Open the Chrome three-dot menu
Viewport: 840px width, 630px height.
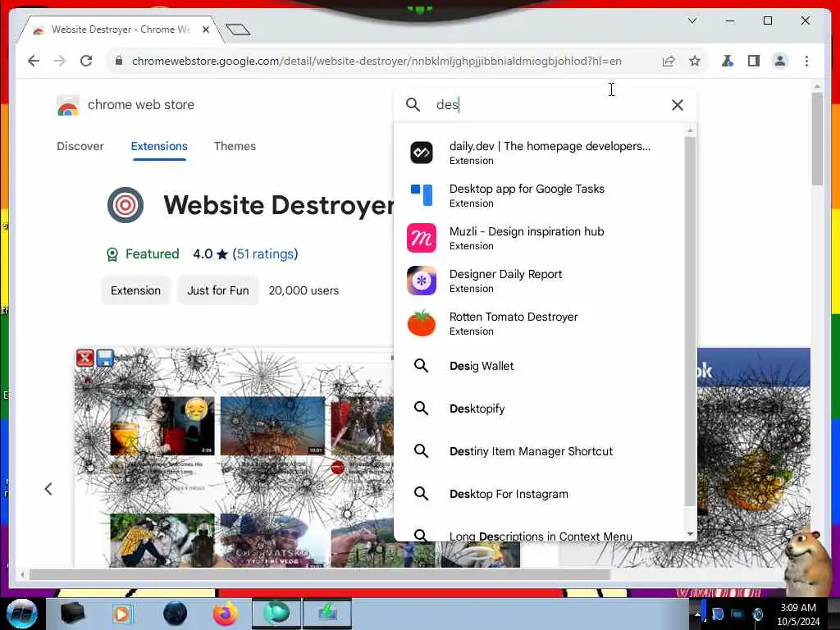(x=807, y=61)
